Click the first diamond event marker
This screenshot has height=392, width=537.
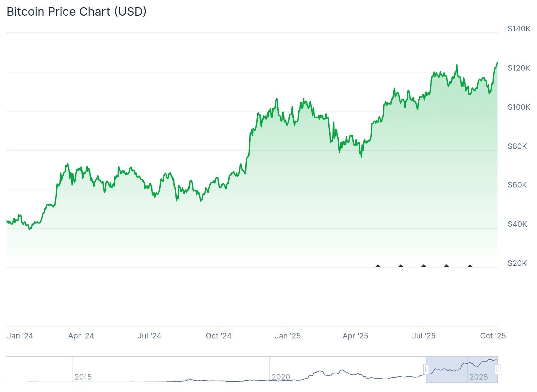pyautogui.click(x=378, y=266)
